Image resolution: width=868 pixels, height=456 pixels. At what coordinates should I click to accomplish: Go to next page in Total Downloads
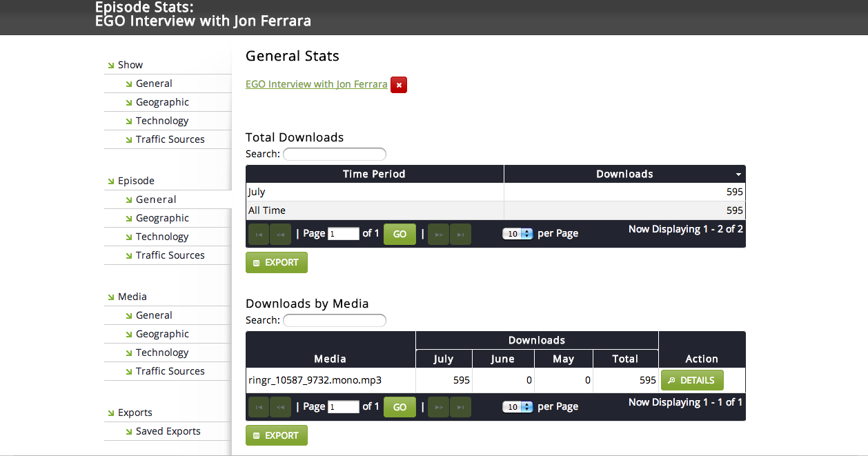438,234
